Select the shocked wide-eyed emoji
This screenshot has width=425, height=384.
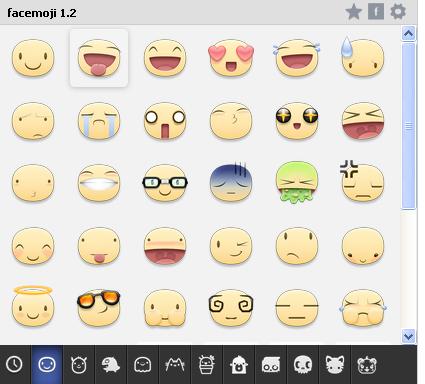click(165, 121)
